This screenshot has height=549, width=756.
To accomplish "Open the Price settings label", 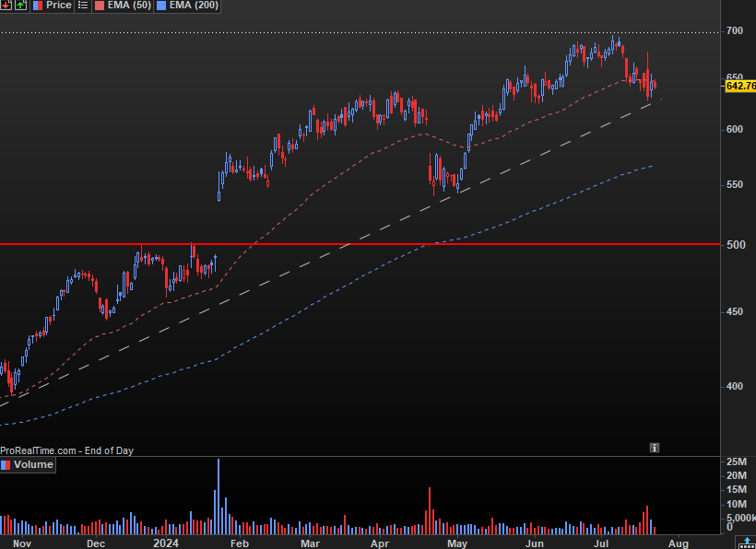I will pos(59,6).
